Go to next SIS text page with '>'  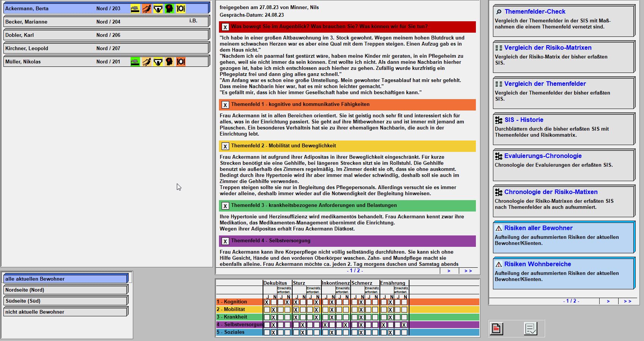pyautogui.click(x=449, y=271)
